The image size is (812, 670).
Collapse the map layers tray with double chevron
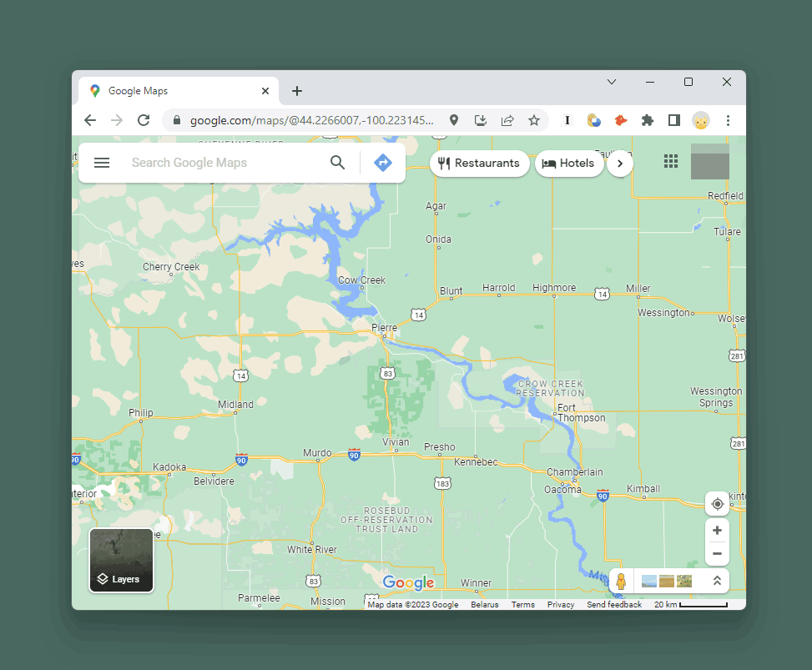pyautogui.click(x=717, y=581)
